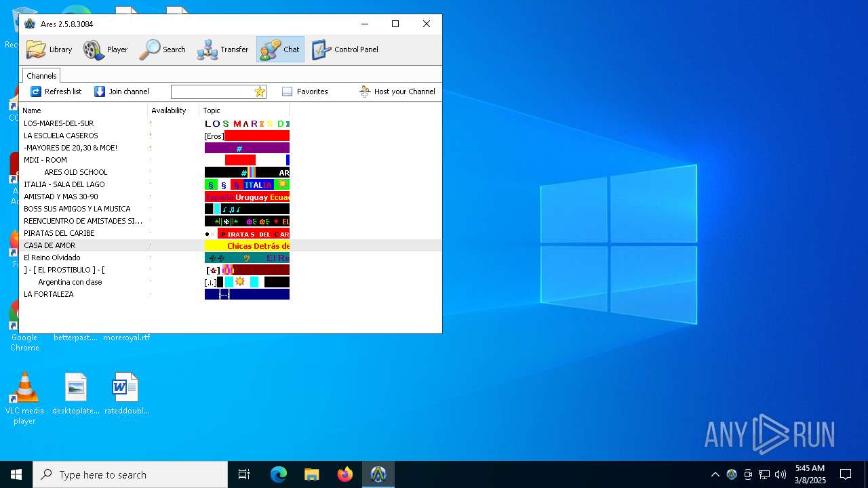
Task: Click the [Eros] topic banner
Action: click(247, 136)
